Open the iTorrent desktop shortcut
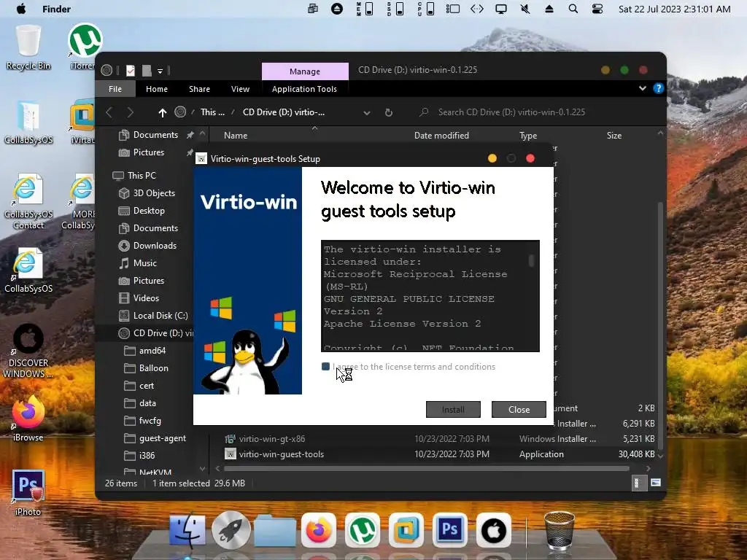This screenshot has height=560, width=747. click(85, 47)
